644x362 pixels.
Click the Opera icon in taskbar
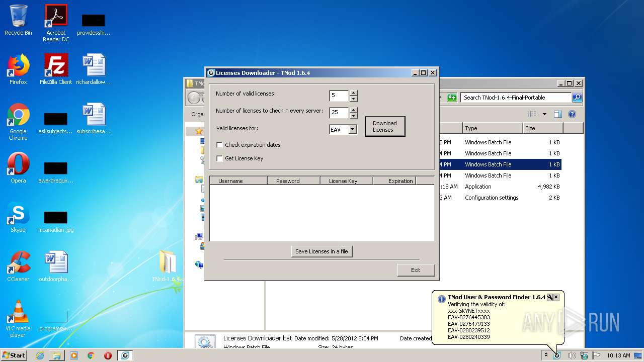(108, 355)
